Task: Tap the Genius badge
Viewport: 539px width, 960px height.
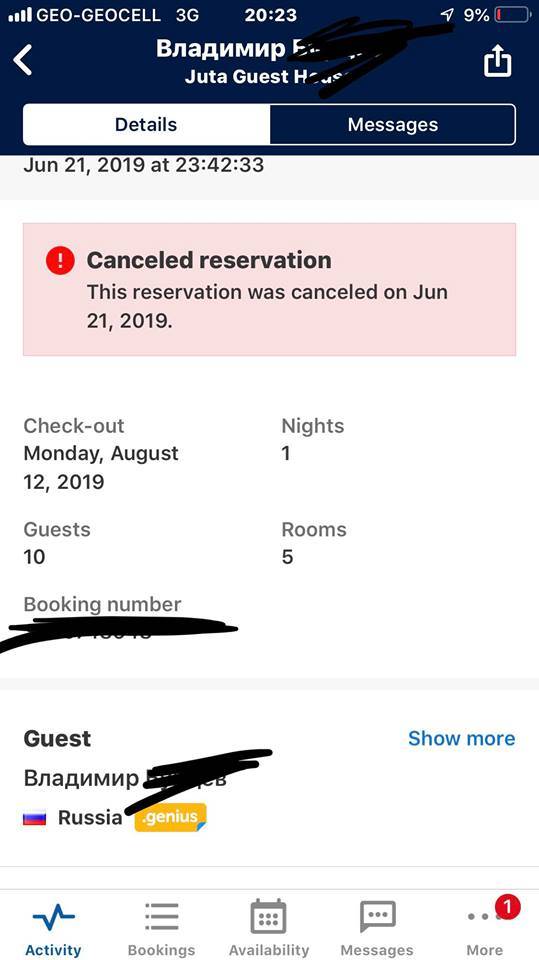Action: point(170,817)
